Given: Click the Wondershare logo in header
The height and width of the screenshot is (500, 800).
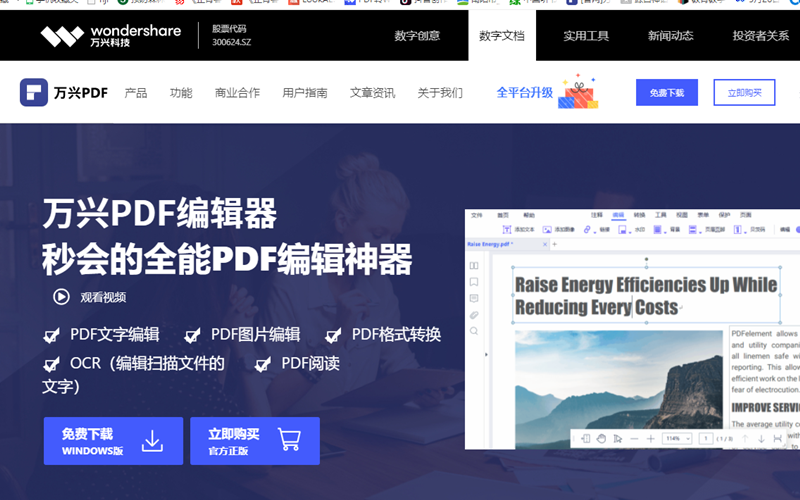Looking at the screenshot, I should click(110, 36).
